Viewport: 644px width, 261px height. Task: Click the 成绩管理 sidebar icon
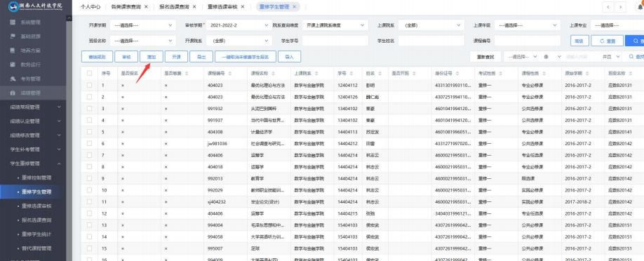13,93
